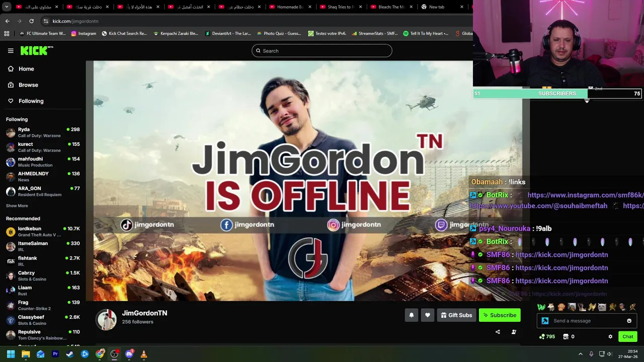Switch to the Shaq Tries to browser tab
This screenshot has width=644, height=362.
pos(340,7)
